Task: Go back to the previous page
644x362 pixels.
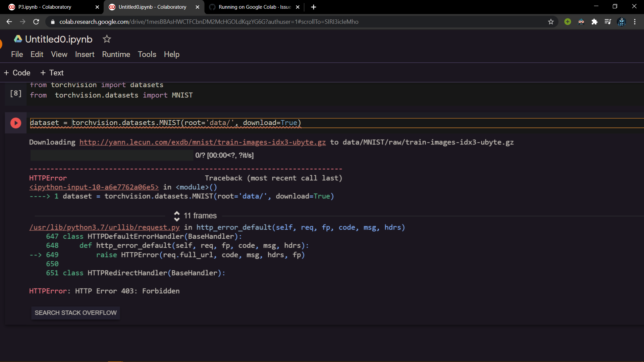Action: click(x=9, y=22)
